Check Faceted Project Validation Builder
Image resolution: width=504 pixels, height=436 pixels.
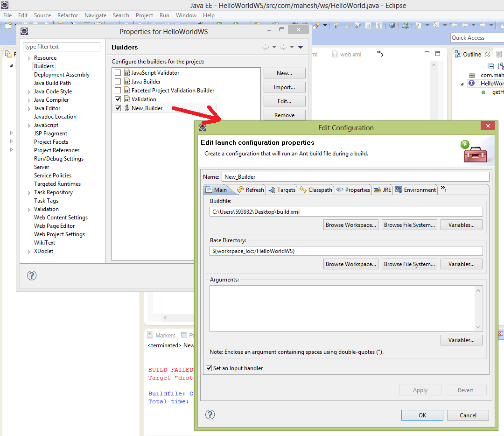118,91
